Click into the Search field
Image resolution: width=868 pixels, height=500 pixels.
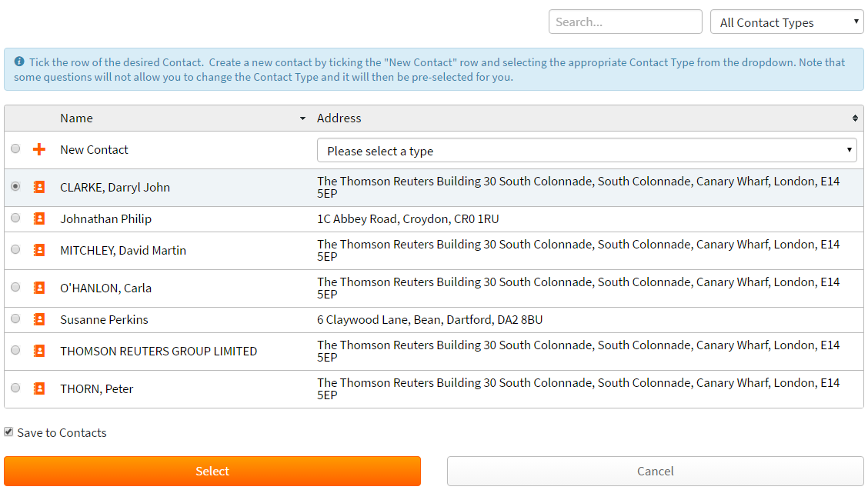[x=625, y=22]
